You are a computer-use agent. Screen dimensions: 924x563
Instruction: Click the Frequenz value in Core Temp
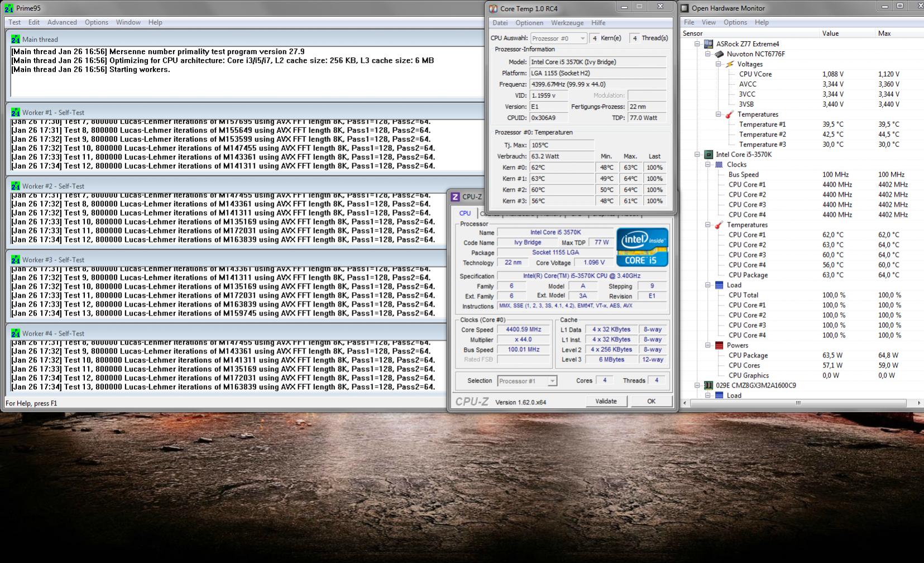pyautogui.click(x=598, y=84)
